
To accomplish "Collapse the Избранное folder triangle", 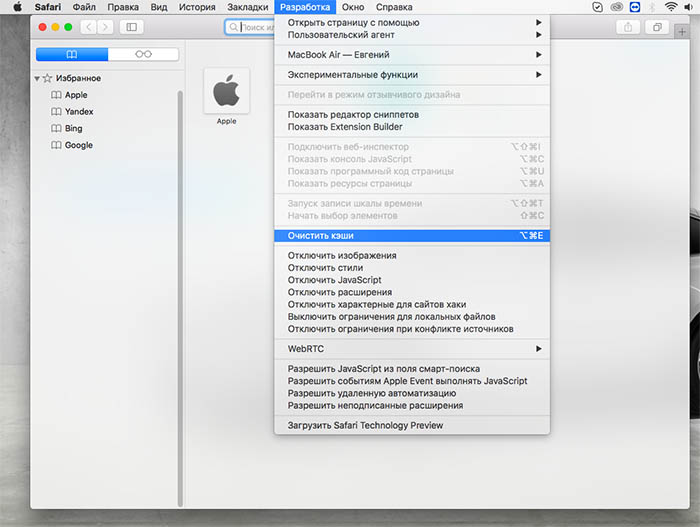I will (37, 78).
